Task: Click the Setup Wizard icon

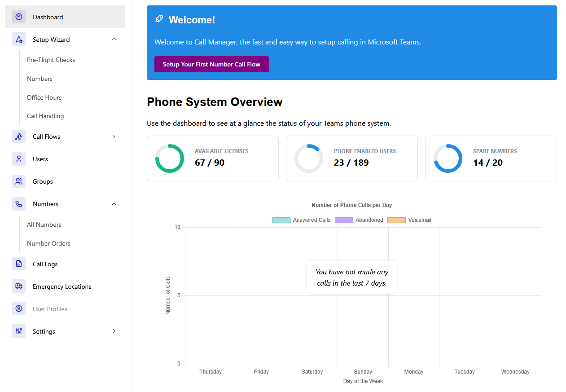Action: coord(19,40)
